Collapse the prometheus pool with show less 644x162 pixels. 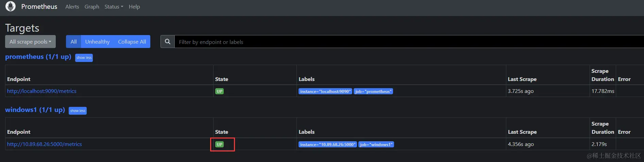coord(84,58)
